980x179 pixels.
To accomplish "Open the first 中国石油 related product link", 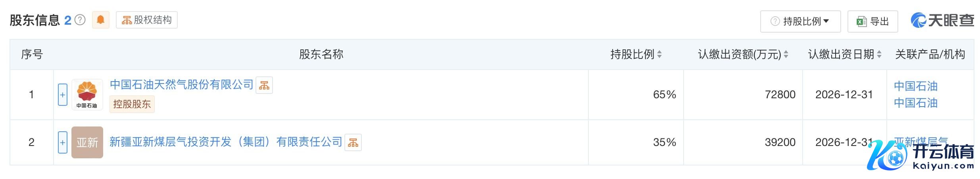I will click(916, 86).
